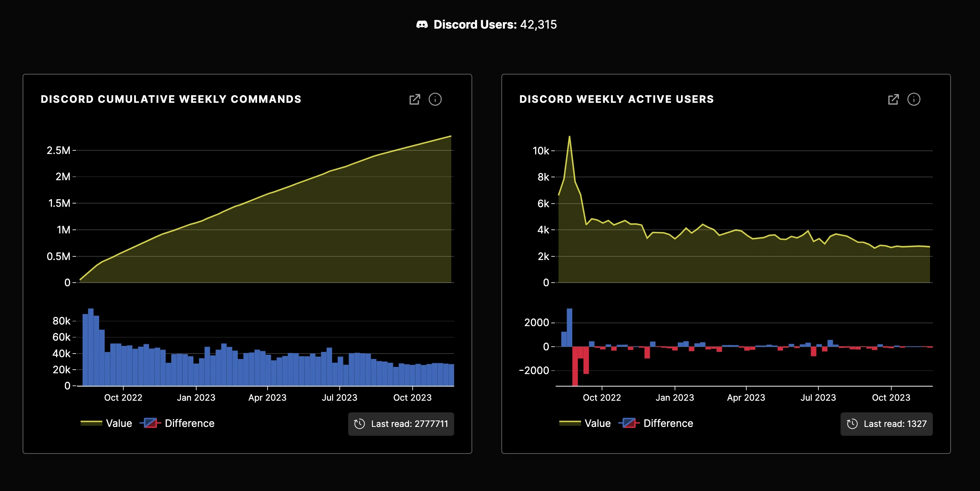This screenshot has height=491, width=980.
Task: Click blue-red Difference swatch in users legend
Action: coord(629,423)
